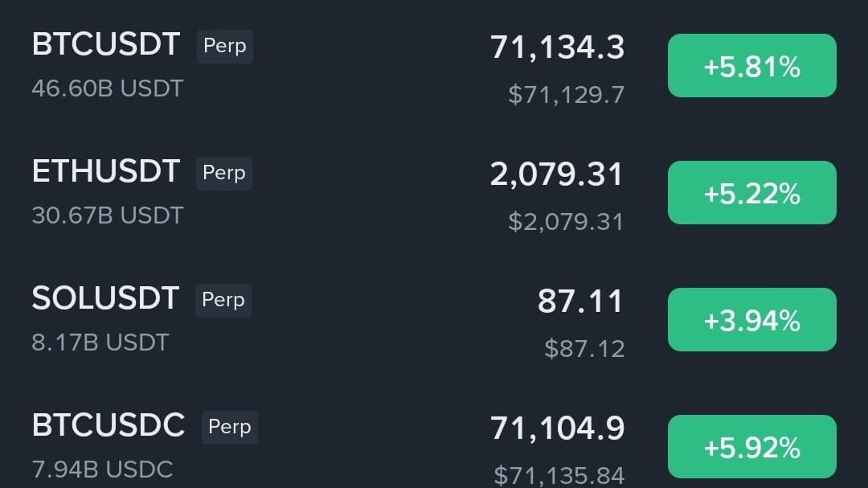Open the BTCUSDT pair name
Screen dimensions: 868x488
pos(105,45)
